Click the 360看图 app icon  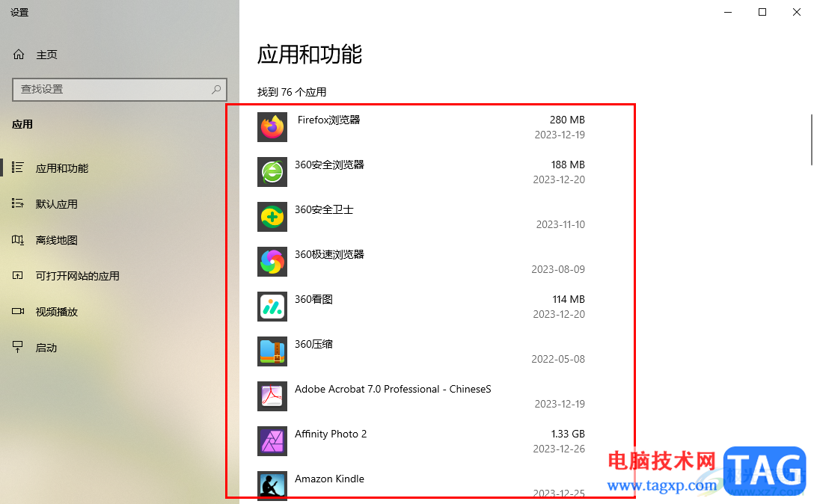click(x=272, y=307)
